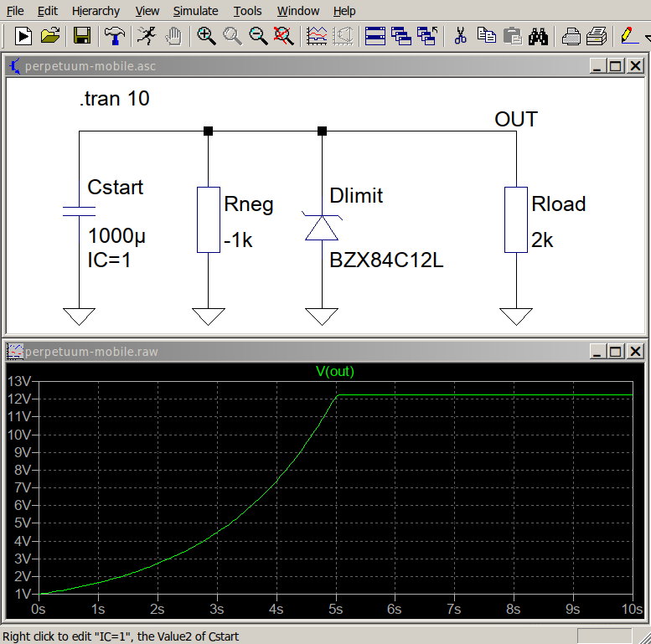Click the status bar hint about IC=1
The width and height of the screenshot is (651, 644).
(121, 636)
